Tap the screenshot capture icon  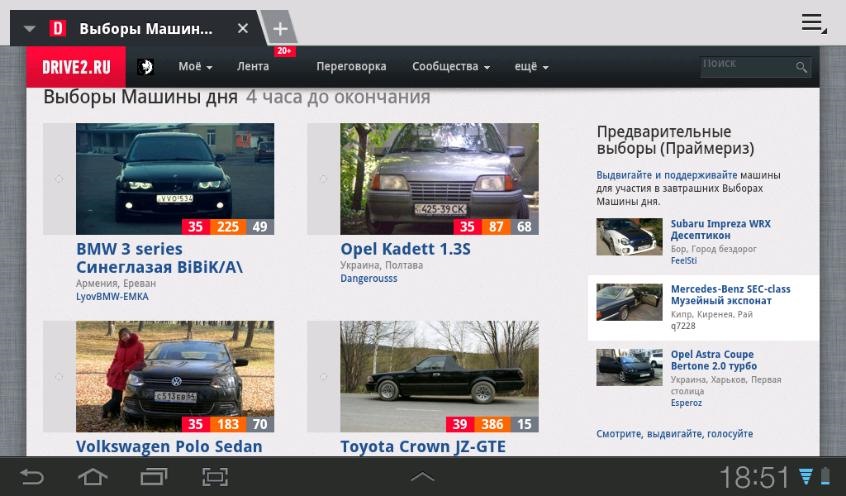click(215, 477)
